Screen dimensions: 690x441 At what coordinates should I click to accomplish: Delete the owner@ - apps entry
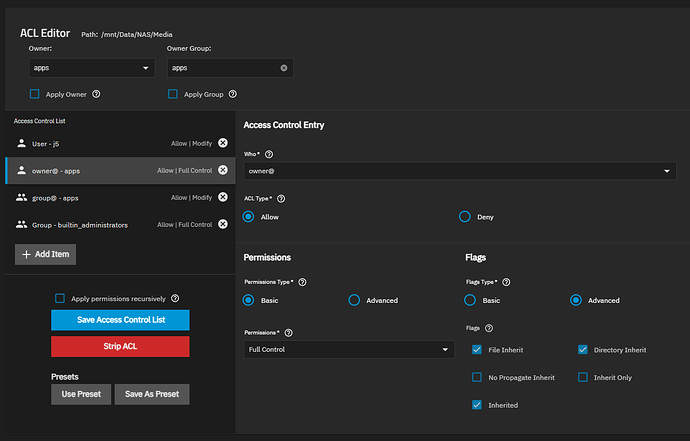(x=223, y=170)
